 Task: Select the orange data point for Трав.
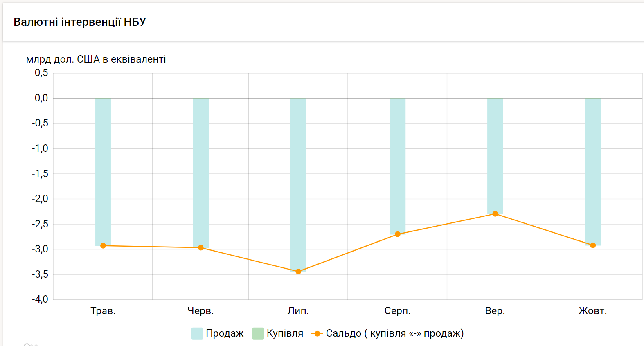[x=103, y=246]
